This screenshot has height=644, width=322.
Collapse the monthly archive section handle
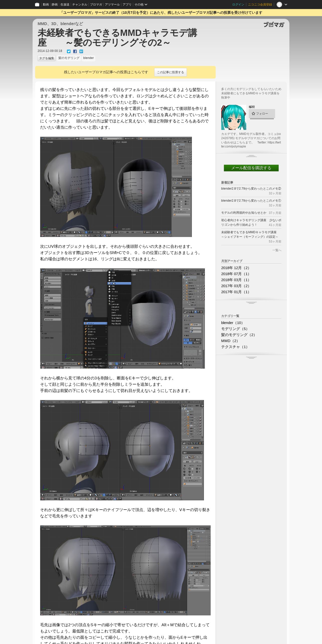point(251,303)
